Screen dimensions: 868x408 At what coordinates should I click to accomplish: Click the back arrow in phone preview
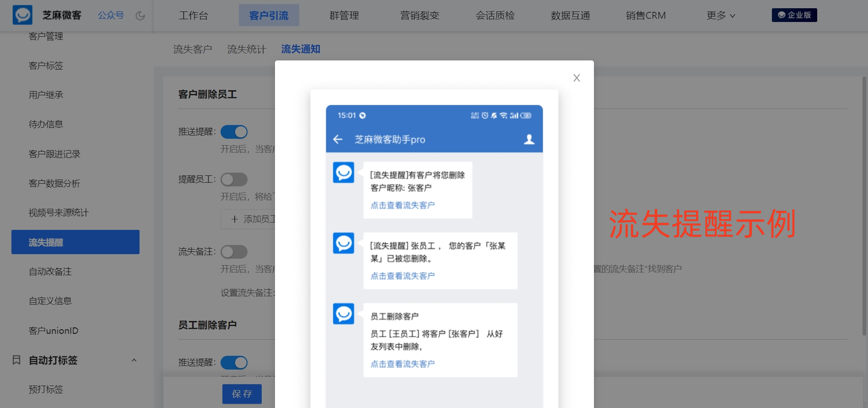[338, 139]
